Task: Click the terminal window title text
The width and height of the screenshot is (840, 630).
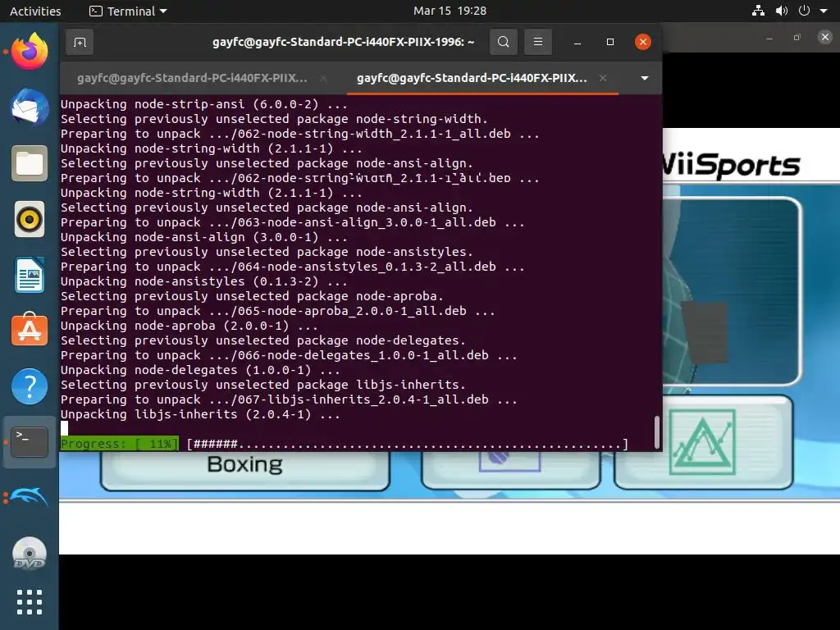Action: click(x=344, y=42)
